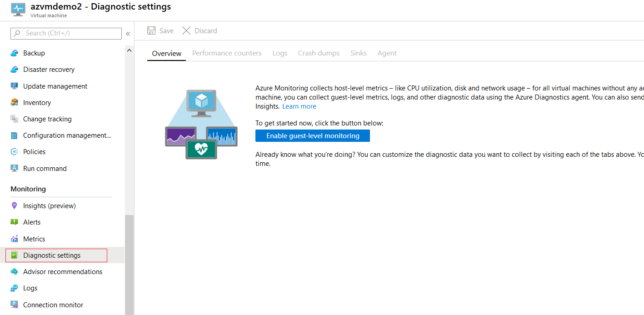644x315 pixels.
Task: Click the Diagnostic settings icon
Action: [14, 255]
